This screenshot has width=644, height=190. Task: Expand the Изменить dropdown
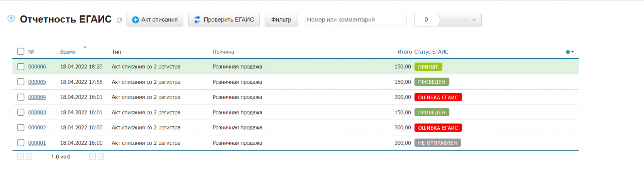pyautogui.click(x=460, y=20)
